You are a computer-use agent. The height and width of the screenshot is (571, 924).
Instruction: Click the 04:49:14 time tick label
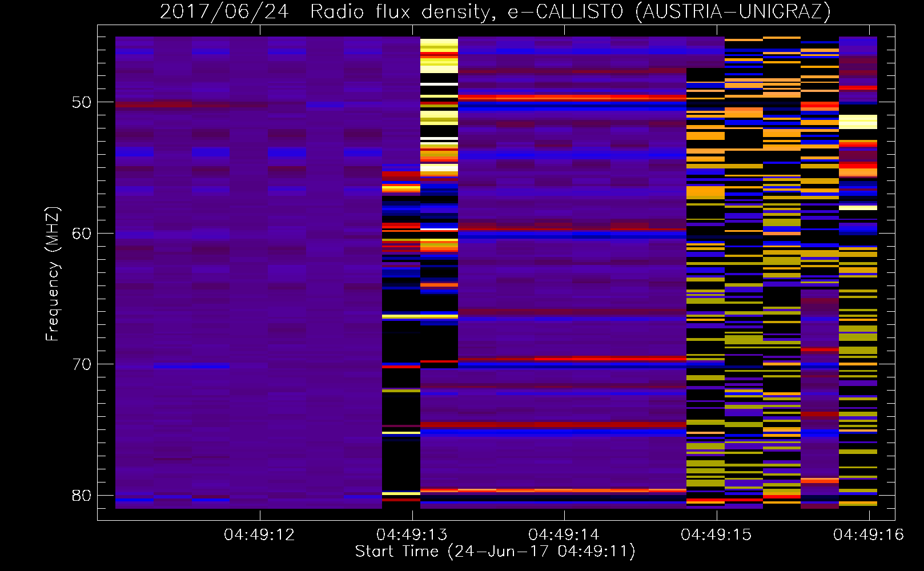coord(564,534)
